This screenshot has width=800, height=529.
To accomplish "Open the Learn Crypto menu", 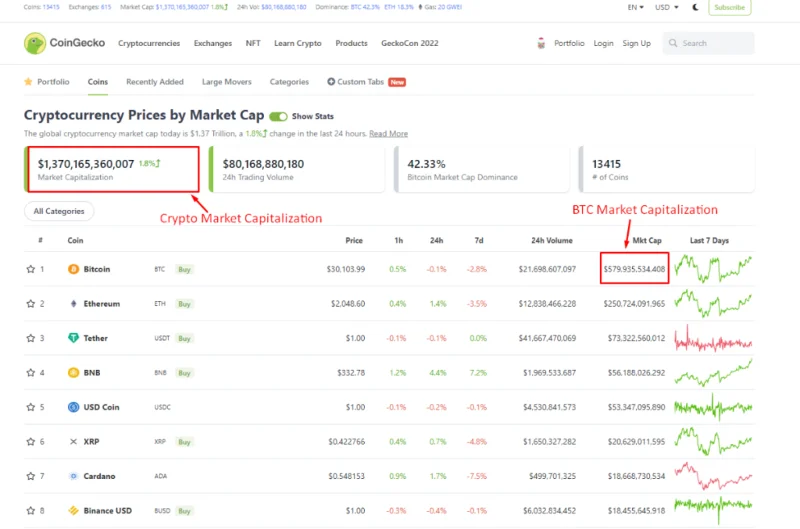I will click(x=297, y=43).
